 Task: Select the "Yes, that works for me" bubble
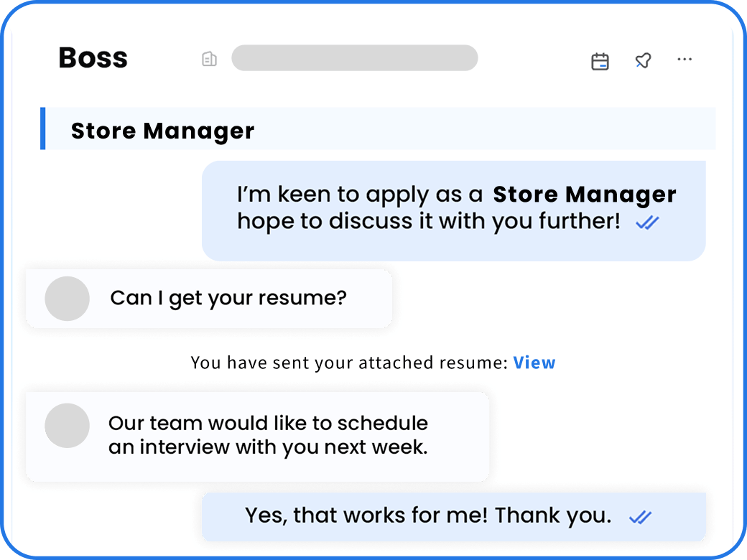coord(453,517)
